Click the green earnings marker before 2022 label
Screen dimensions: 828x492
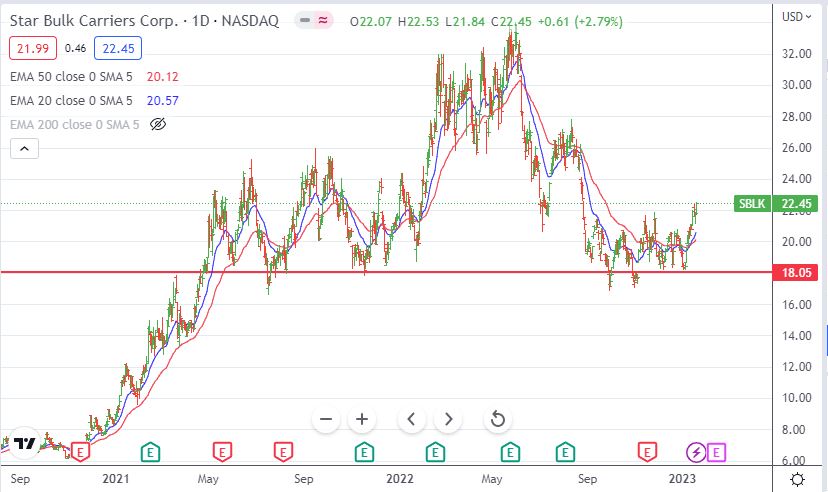(364, 452)
